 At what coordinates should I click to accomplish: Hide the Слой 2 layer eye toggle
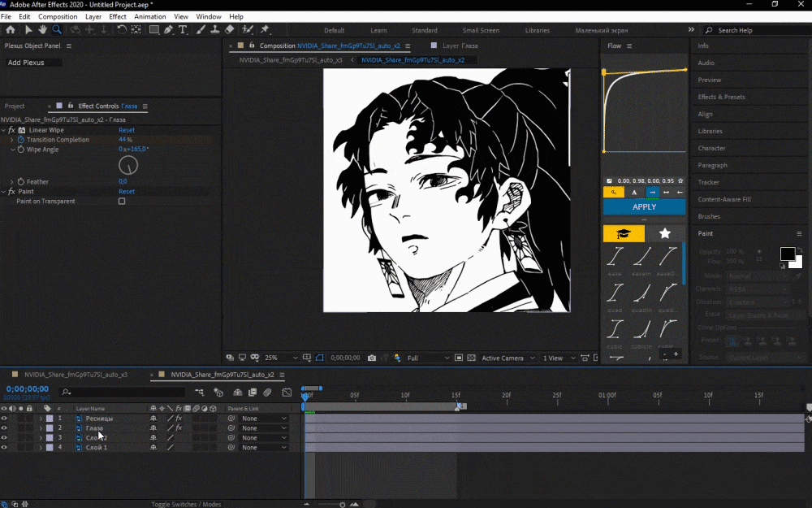(4, 437)
